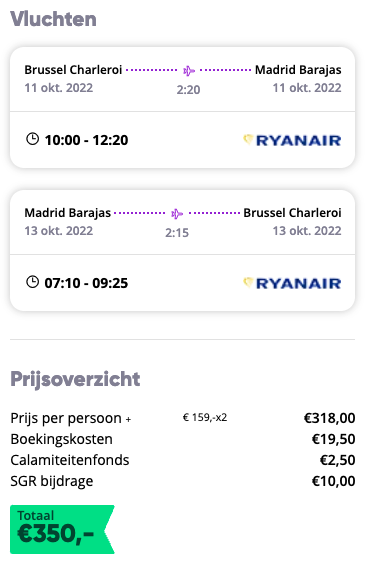This screenshot has height=575, width=377.
Task: Click the green Totaal €350,- price tag
Action: pyautogui.click(x=62, y=529)
